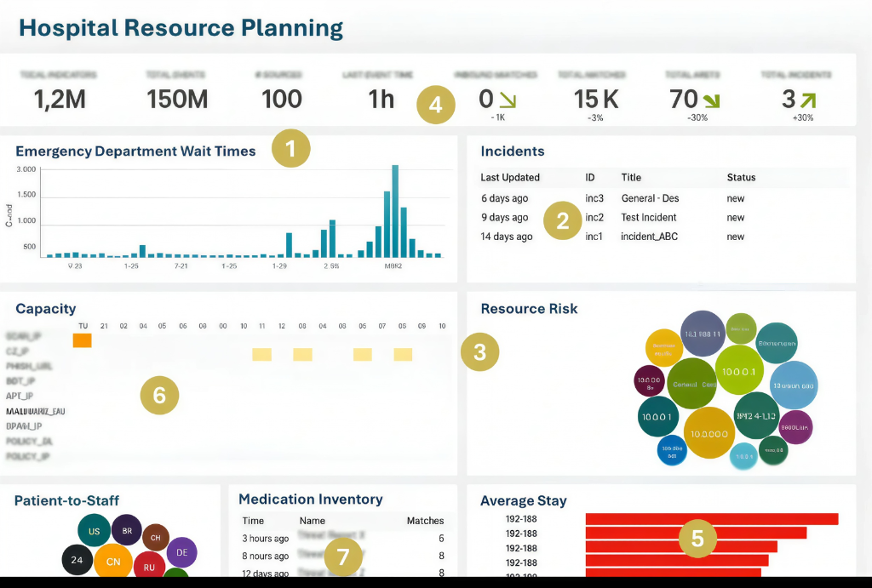The image size is (872, 588).
Task: Click the Name column header in Medication Inventory
Action: point(312,521)
